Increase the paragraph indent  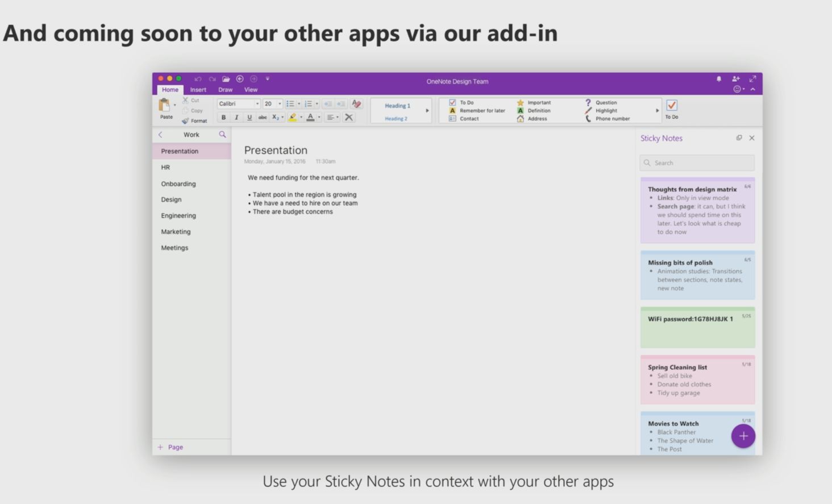(x=341, y=103)
